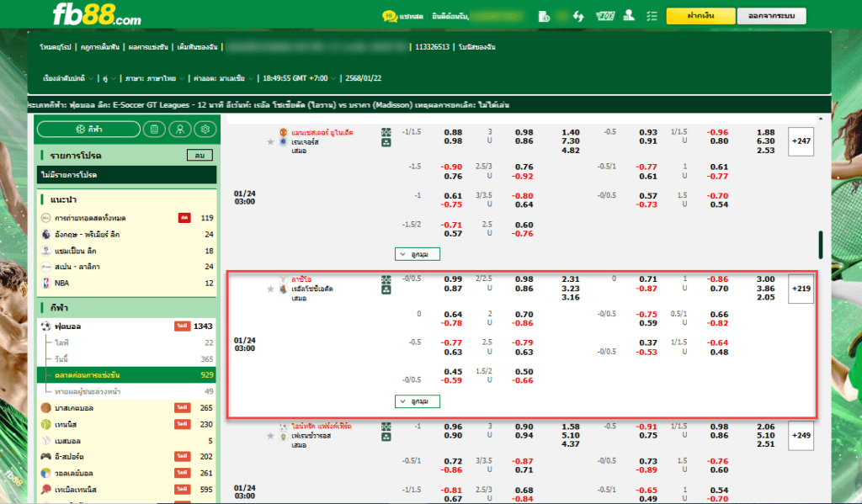This screenshot has height=504, width=862.
Task: Click the balance refresh arrows icon
Action: [x=578, y=16]
